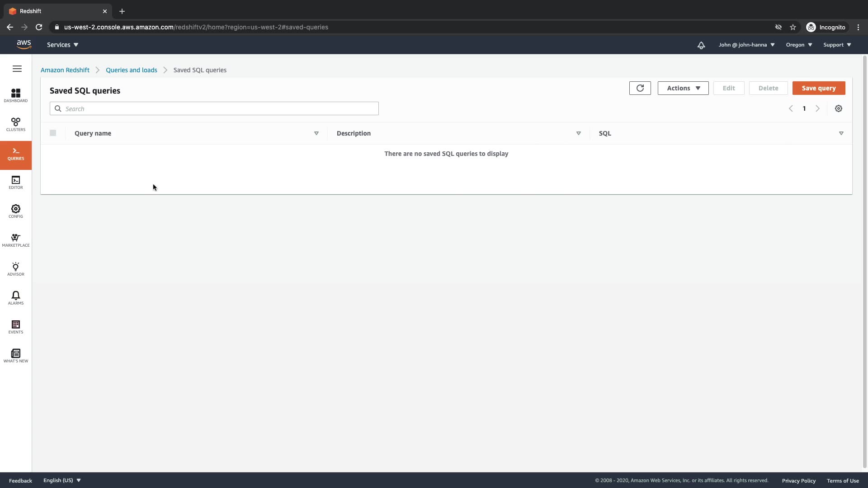Go to Clusters in the sidebar
868x488 pixels.
16,124
